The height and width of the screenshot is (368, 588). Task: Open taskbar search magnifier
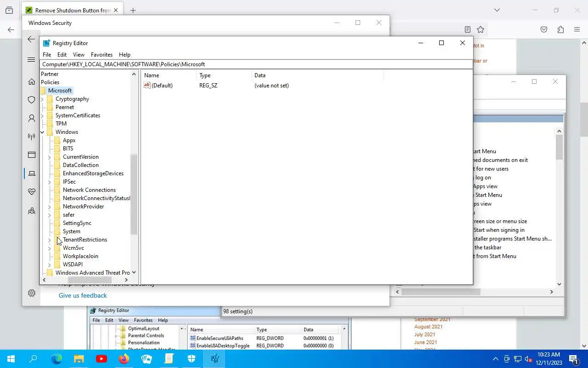coord(33,359)
